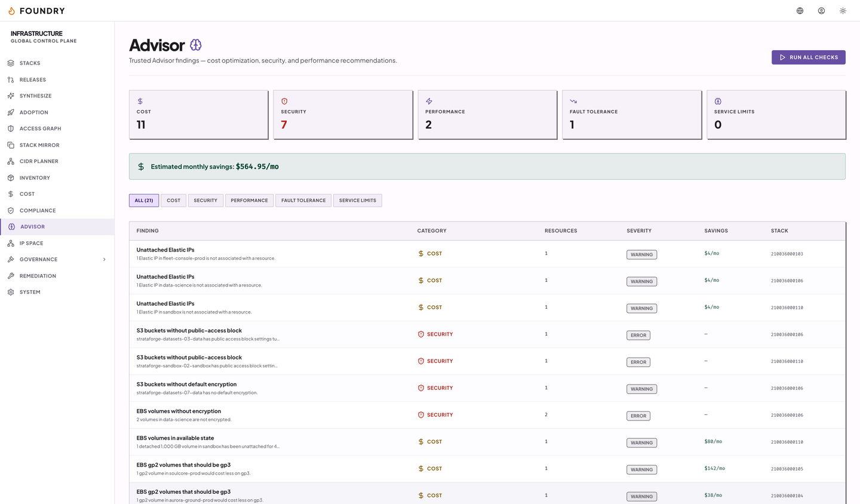This screenshot has height=504, width=860.
Task: Open the Advisor page in the sidebar
Action: (x=57, y=227)
